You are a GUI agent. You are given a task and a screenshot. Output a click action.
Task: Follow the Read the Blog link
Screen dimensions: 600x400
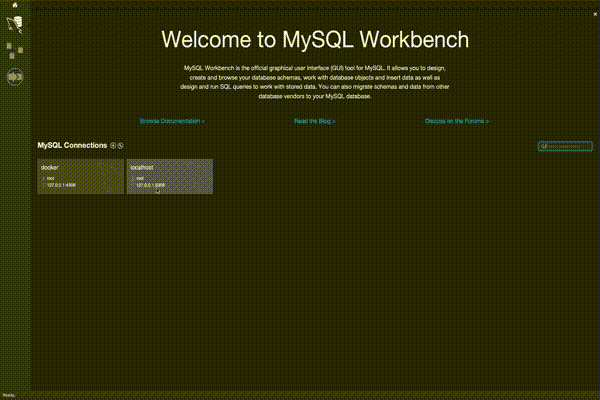(x=315, y=121)
